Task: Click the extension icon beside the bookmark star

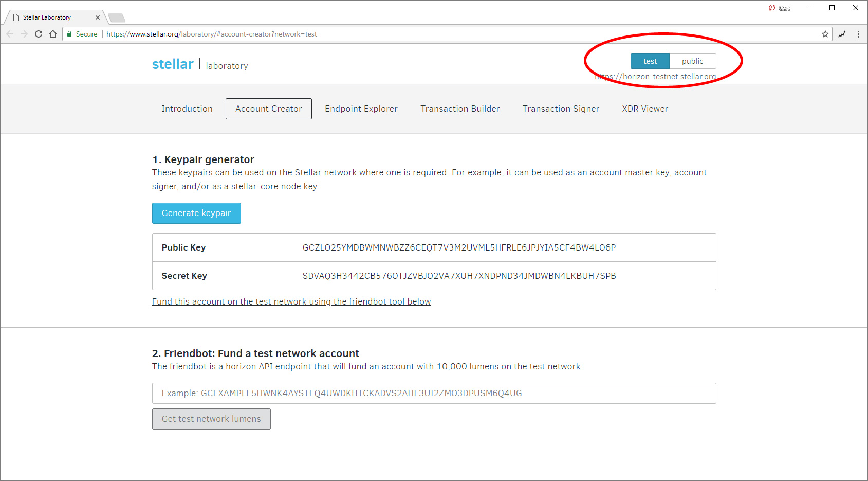Action: coord(842,34)
